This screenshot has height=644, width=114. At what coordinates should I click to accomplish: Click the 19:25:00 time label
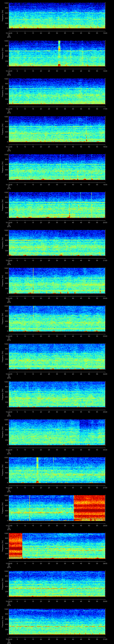point(9,450)
